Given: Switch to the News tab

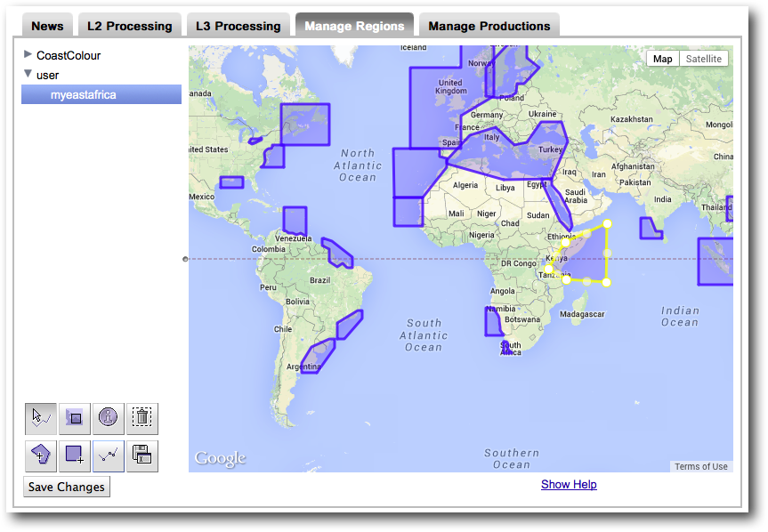Looking at the screenshot, I should point(47,26).
